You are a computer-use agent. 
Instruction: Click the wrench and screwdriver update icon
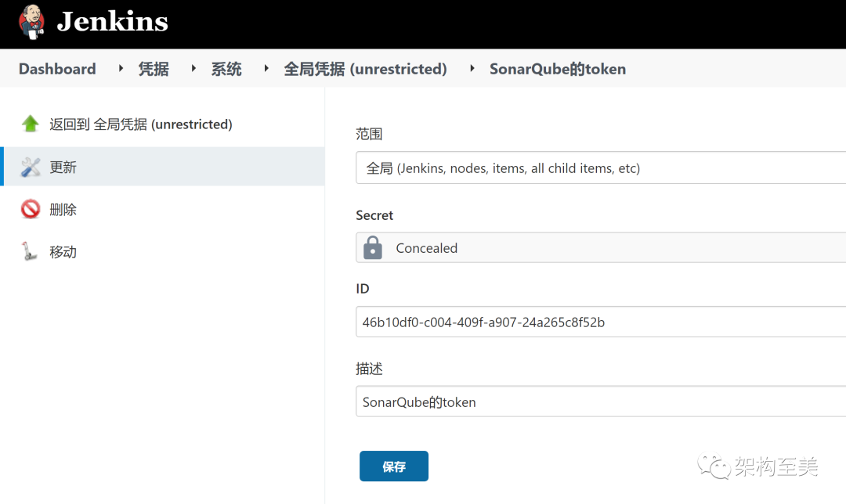(x=31, y=167)
